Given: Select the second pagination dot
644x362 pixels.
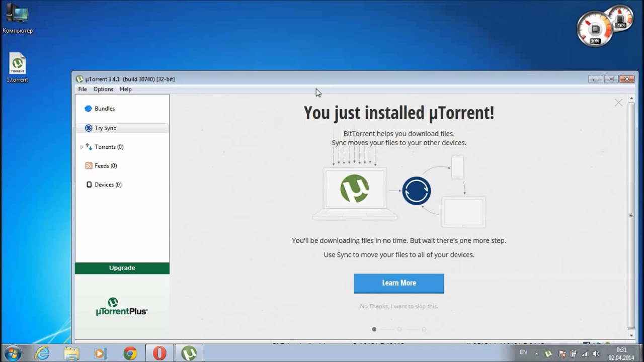Looking at the screenshot, I should click(x=399, y=329).
